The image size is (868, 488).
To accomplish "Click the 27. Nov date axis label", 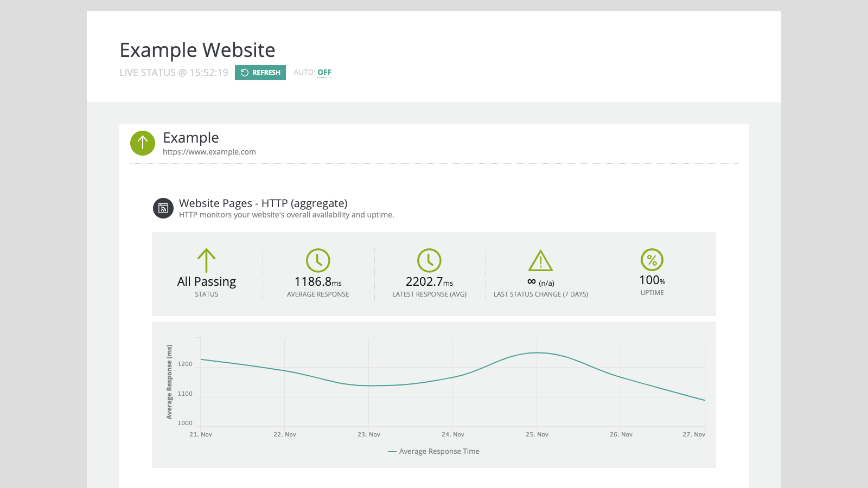I will (694, 434).
